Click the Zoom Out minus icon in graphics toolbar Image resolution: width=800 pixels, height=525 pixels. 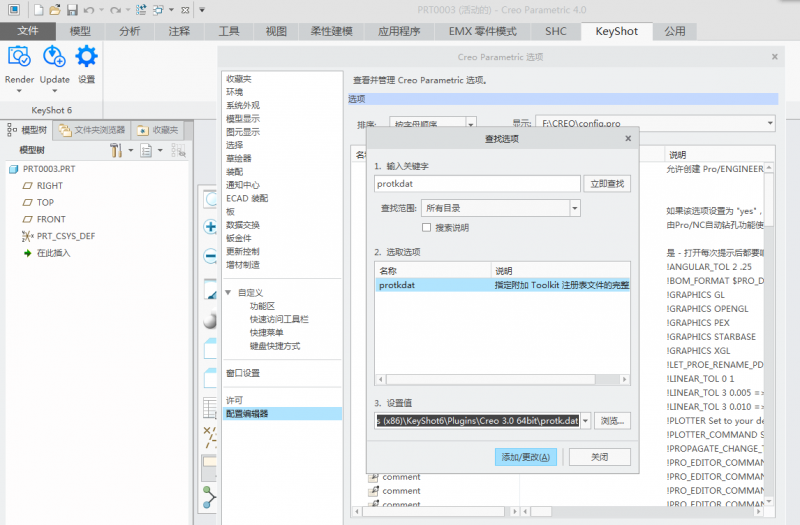(210, 256)
